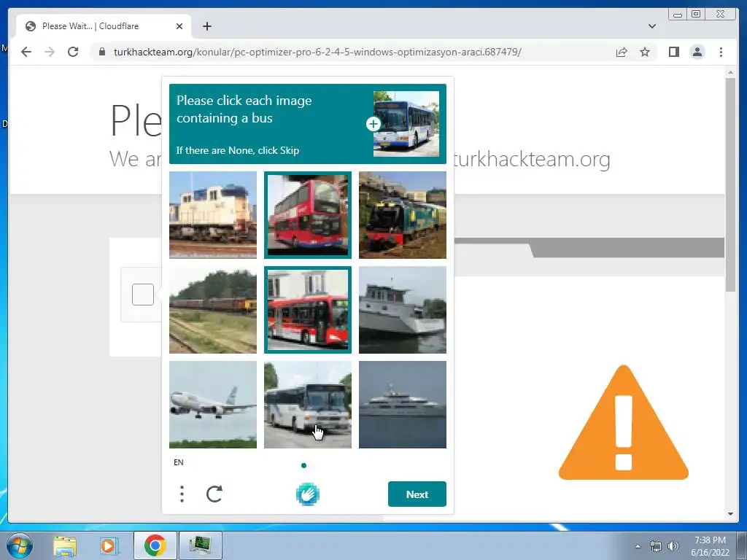
Task: Open the Chrome profile avatar
Action: (x=697, y=52)
